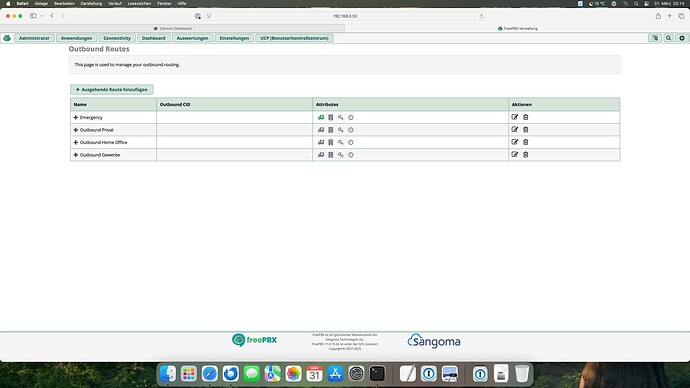The height and width of the screenshot is (388, 690).
Task: Click the green emergency attribute icon
Action: pyautogui.click(x=321, y=117)
